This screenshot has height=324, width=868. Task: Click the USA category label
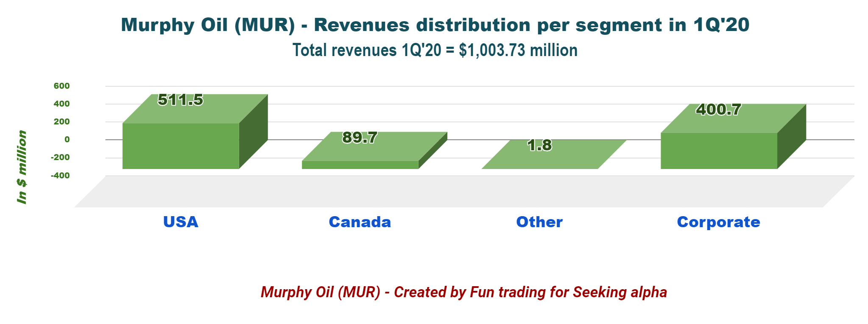[x=181, y=222]
